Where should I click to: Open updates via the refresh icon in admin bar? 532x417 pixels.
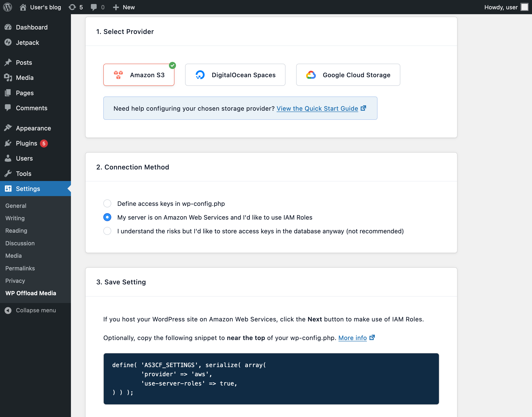pos(72,7)
